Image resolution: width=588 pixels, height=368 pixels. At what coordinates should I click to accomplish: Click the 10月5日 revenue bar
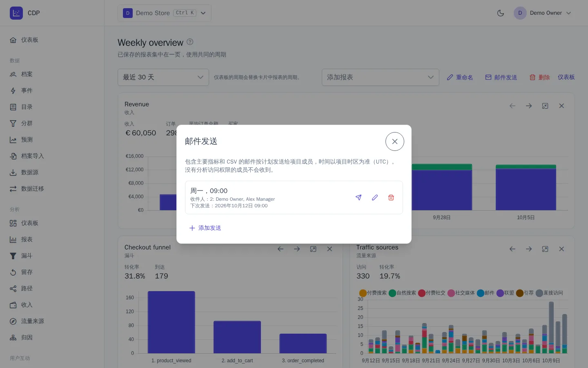[526, 188]
